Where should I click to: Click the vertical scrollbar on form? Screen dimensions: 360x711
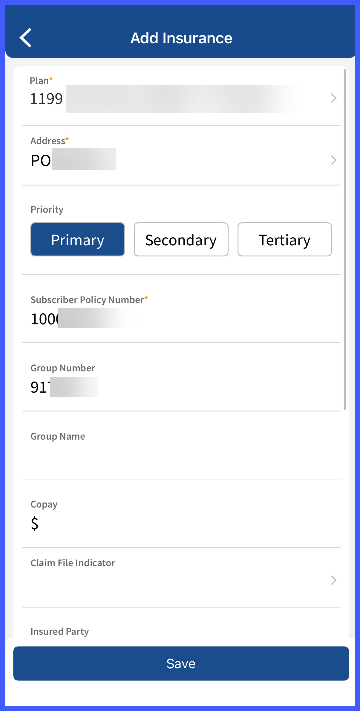pyautogui.click(x=345, y=239)
